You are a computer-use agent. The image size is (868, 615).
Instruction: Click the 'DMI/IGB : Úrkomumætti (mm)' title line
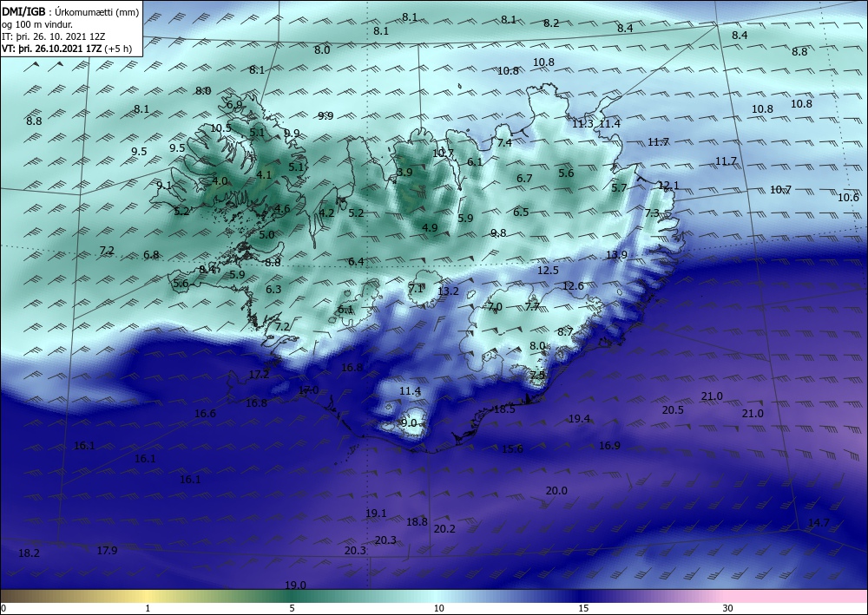tap(70, 12)
